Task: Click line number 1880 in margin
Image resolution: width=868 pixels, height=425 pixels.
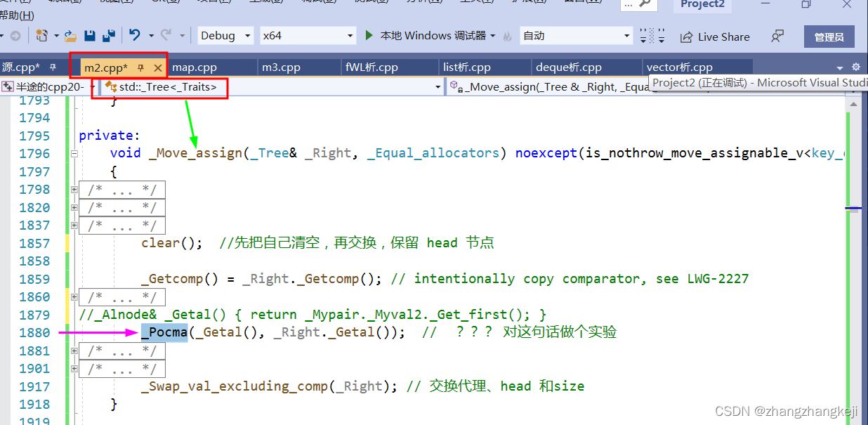Action: point(34,333)
